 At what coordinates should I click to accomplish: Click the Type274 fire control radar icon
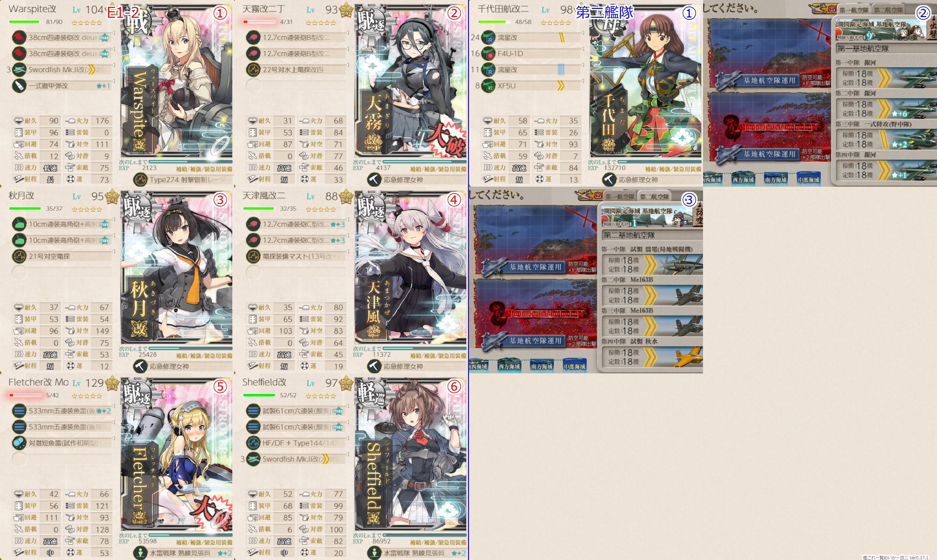141,179
